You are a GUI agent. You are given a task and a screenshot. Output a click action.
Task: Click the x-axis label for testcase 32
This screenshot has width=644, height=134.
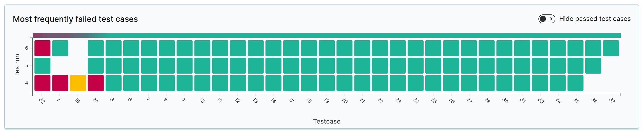[x=42, y=101]
